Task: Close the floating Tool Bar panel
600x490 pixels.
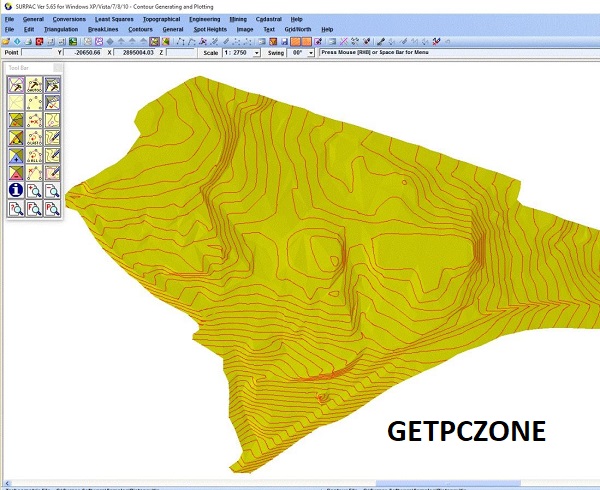Action: [57, 68]
